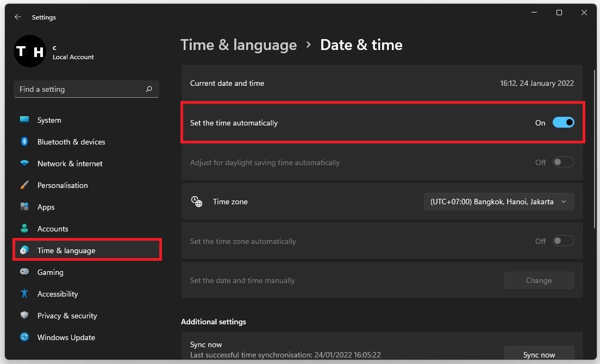
Task: Open Network & internet via its Wi-Fi icon
Action: point(24,164)
